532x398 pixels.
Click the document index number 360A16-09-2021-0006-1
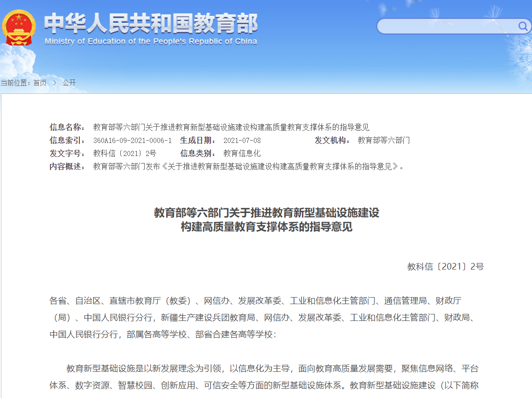click(x=133, y=140)
